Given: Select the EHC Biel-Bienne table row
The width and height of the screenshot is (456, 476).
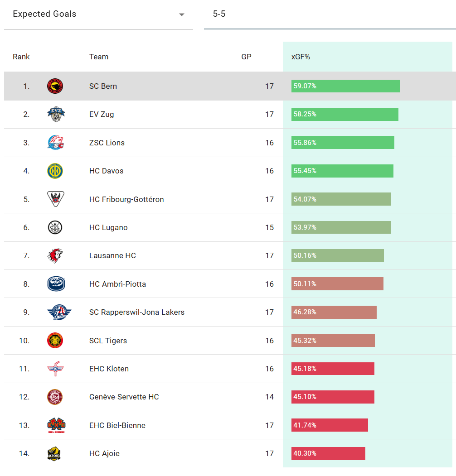Looking at the screenshot, I should (181, 425).
